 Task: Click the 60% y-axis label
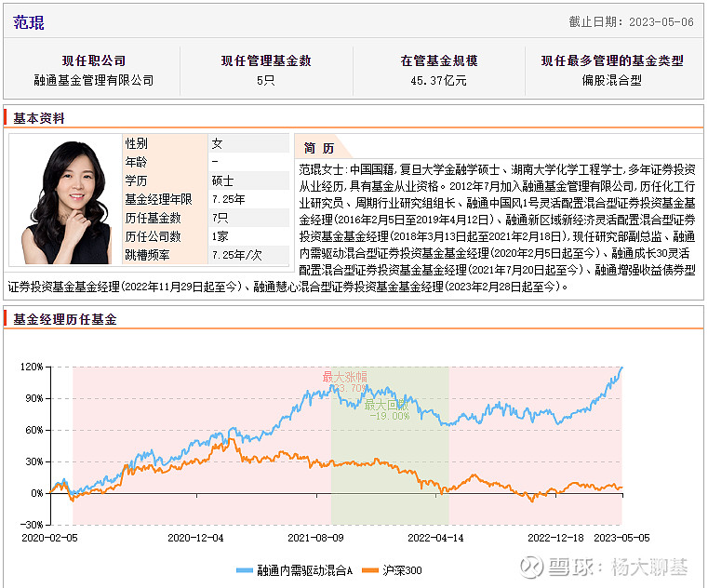pos(34,430)
